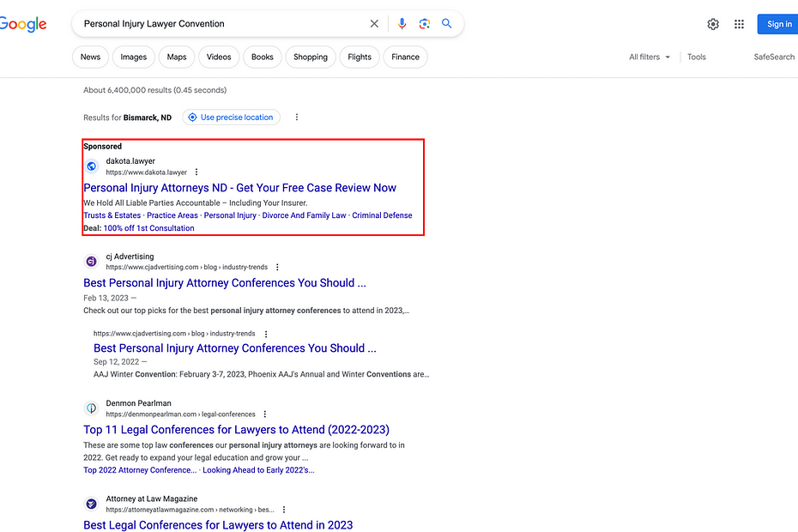The image size is (798, 532).
Task: Open first Best Personal Injury Attorney Conferences result
Action: (x=225, y=283)
